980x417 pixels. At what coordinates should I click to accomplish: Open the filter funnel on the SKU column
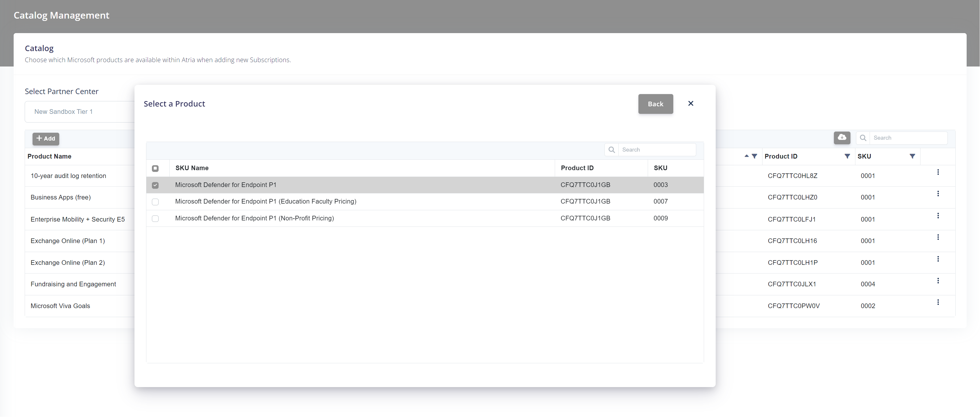pyautogui.click(x=912, y=156)
